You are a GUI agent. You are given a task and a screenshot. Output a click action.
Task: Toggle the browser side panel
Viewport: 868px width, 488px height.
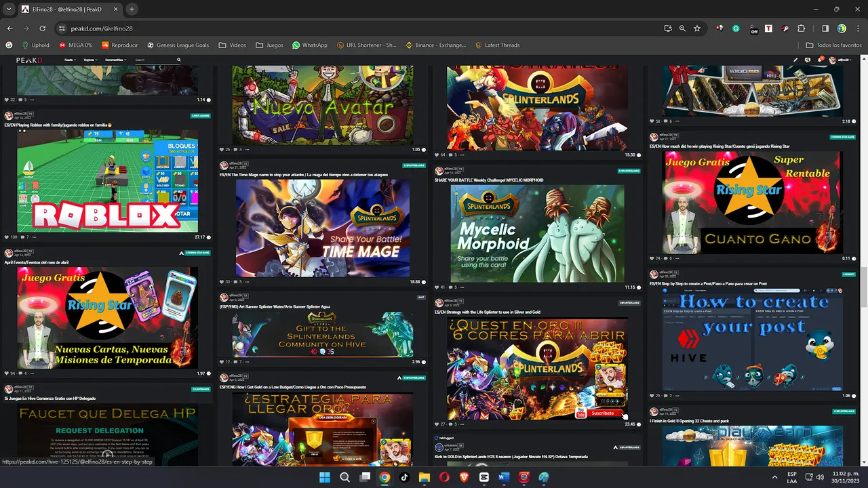825,28
